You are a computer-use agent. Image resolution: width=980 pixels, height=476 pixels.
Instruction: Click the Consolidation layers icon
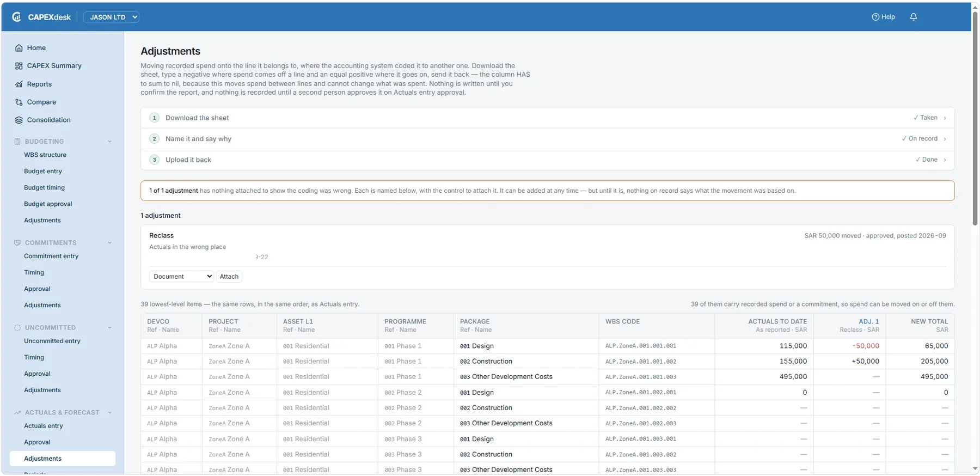coord(19,120)
